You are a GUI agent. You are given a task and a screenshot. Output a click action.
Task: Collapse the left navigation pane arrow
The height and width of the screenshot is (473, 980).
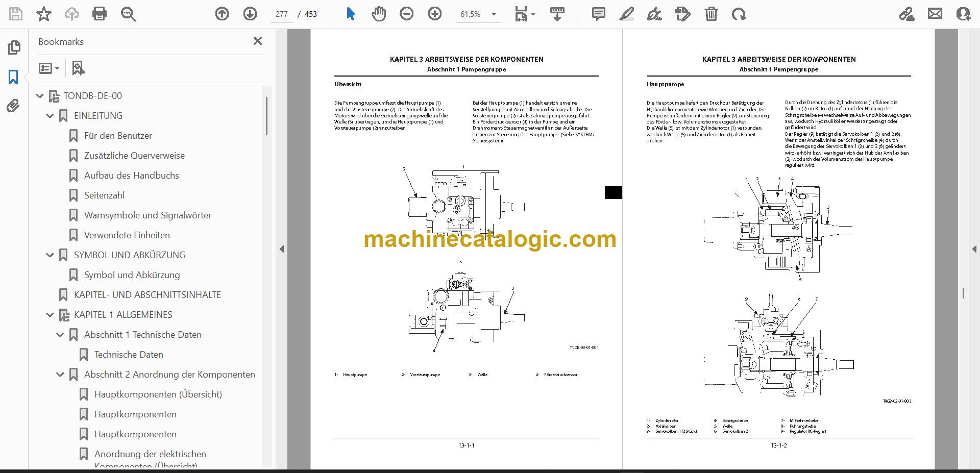pos(282,249)
